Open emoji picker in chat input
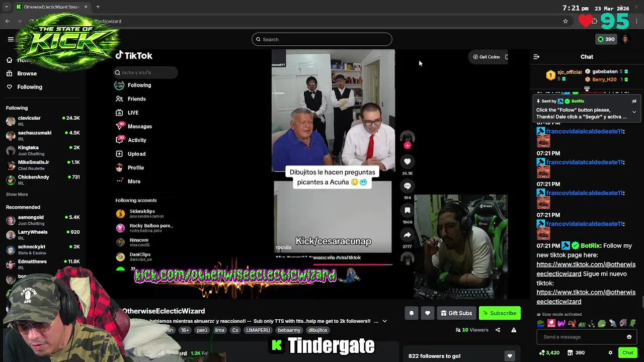The image size is (644, 362). pyautogui.click(x=629, y=337)
